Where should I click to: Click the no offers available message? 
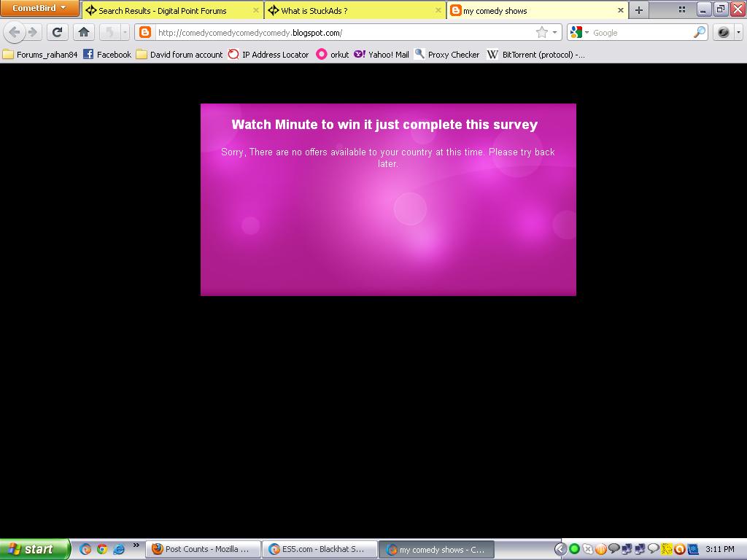click(388, 157)
